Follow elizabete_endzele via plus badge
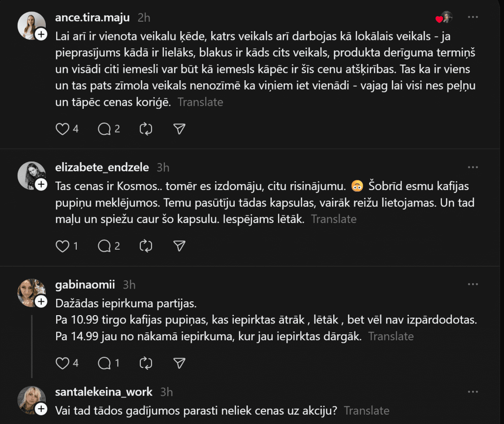504x424 pixels. click(41, 184)
